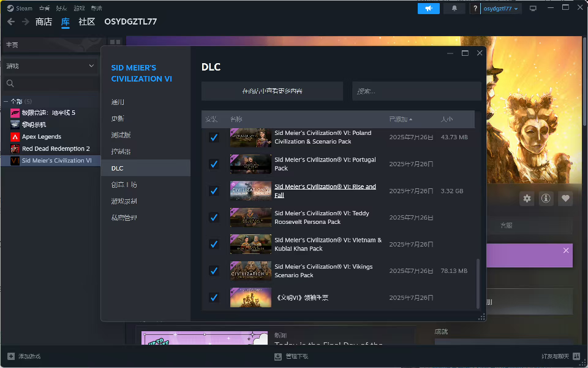
Task: Go back with the left arrow
Action: coord(11,22)
